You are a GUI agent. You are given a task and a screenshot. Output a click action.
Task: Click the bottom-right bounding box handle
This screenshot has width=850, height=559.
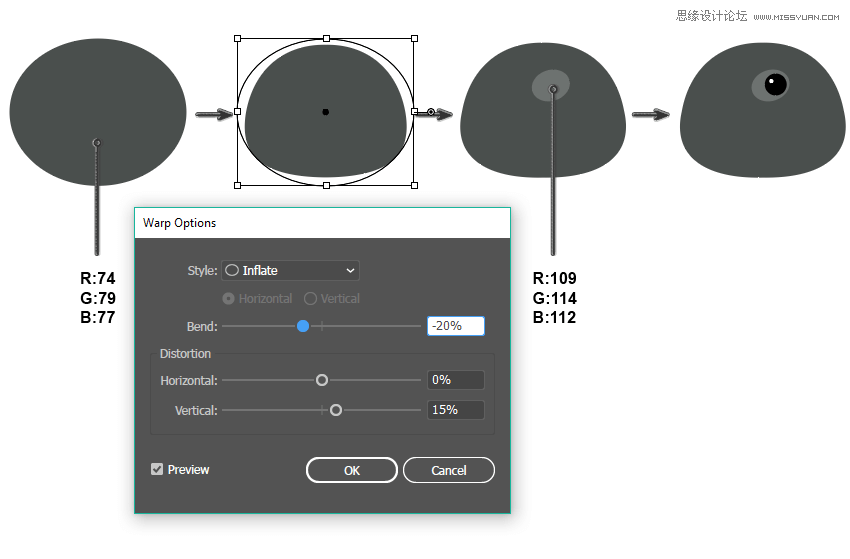(415, 185)
